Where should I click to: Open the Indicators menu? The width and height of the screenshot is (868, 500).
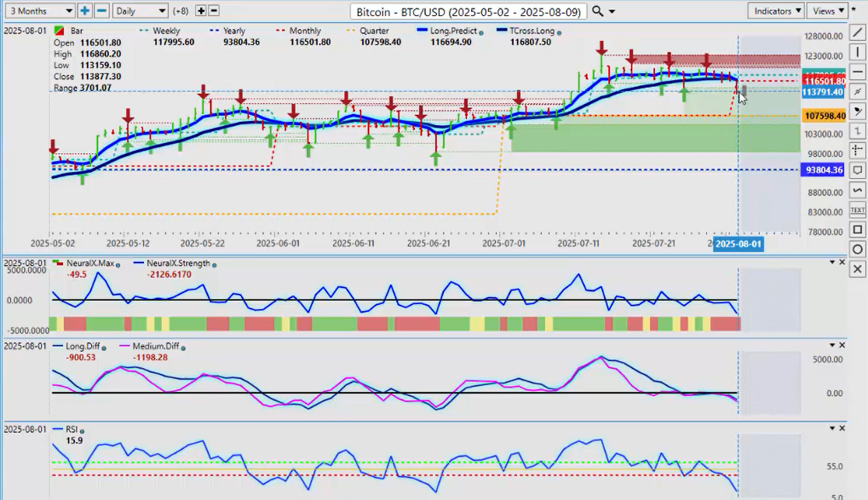[x=775, y=11]
